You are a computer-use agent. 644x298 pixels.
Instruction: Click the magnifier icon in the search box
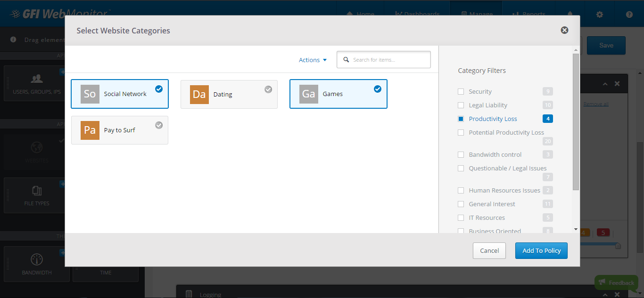(346, 60)
